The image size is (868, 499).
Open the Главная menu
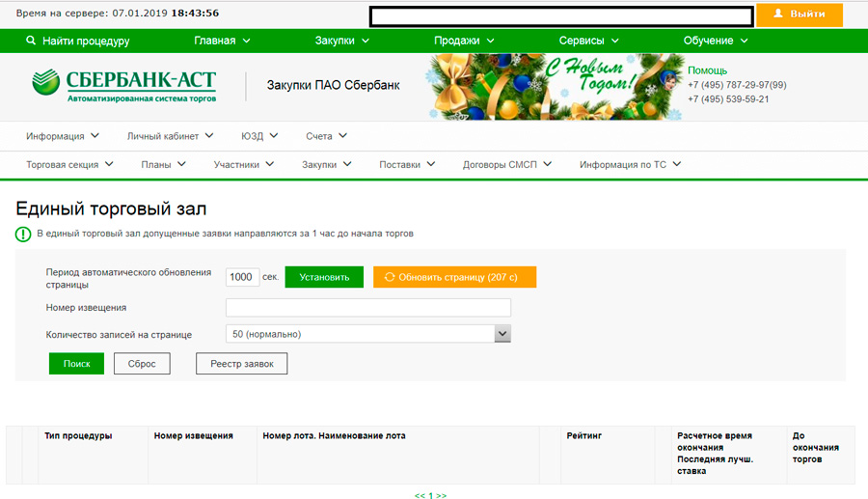(x=222, y=41)
